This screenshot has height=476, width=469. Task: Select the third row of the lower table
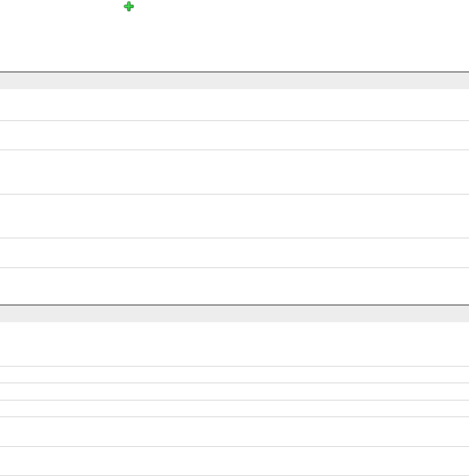pos(234,392)
